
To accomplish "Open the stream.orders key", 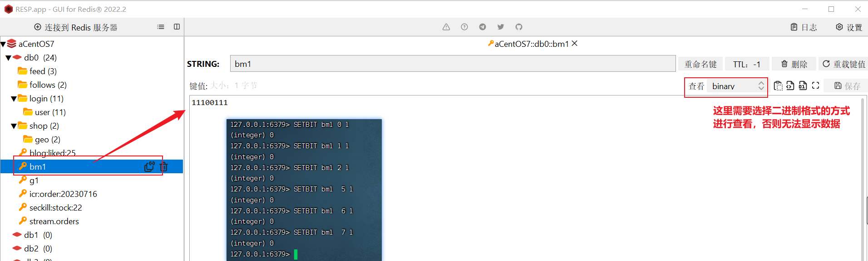I will [x=54, y=221].
